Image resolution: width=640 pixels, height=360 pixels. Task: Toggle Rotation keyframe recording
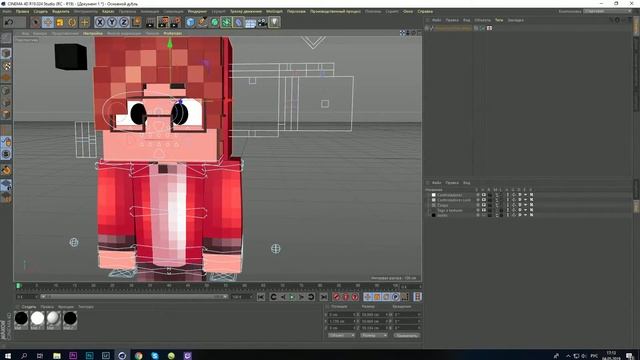pyautogui.click(x=386, y=297)
